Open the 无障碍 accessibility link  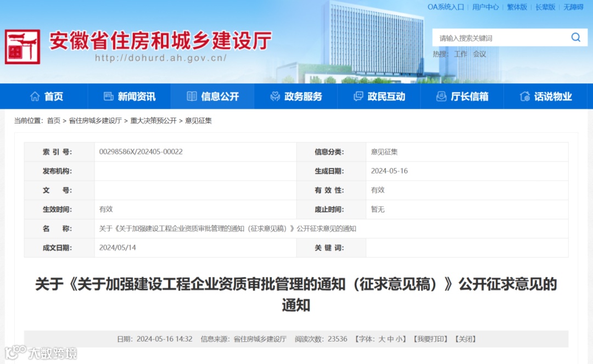click(x=573, y=7)
